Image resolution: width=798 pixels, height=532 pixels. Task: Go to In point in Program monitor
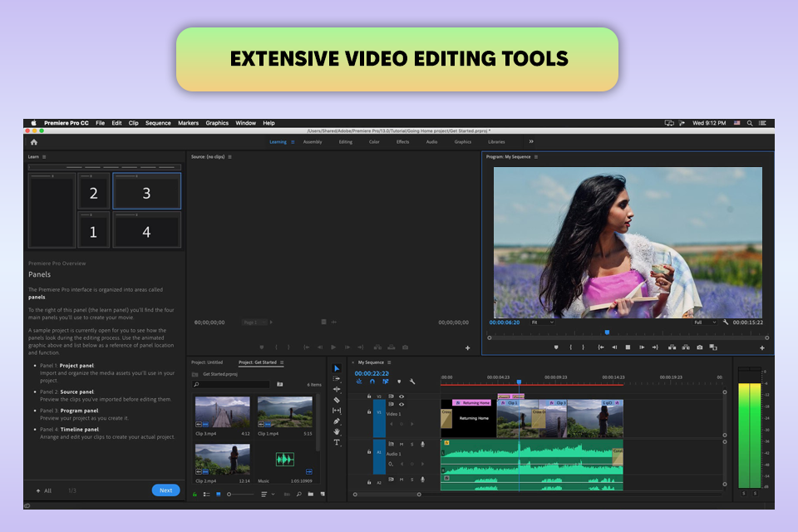click(601, 347)
